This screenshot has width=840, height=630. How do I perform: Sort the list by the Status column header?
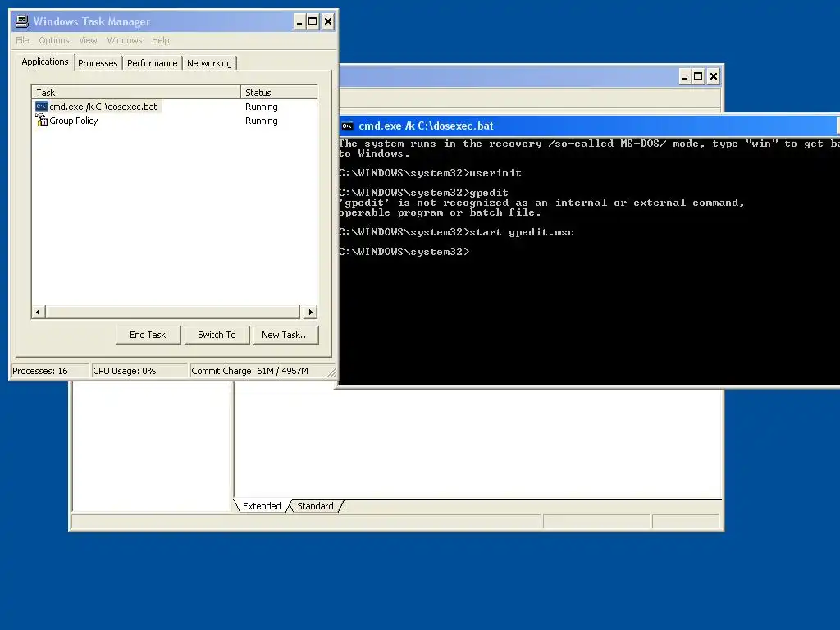[x=279, y=92]
